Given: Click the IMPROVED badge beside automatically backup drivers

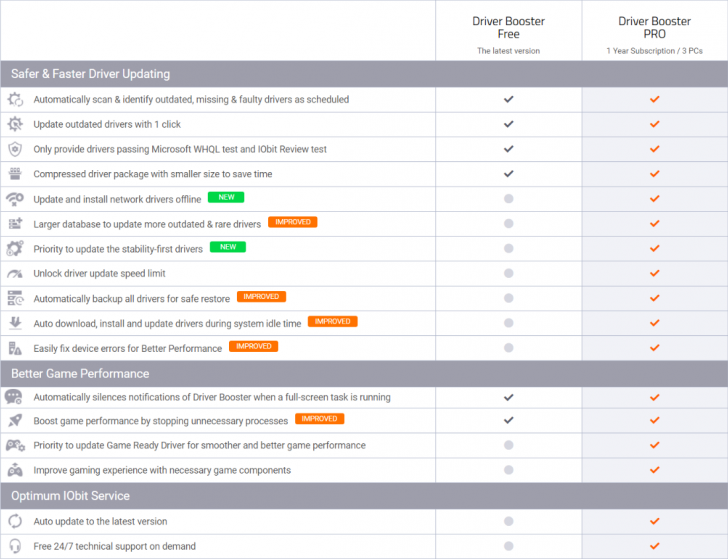Looking at the screenshot, I should tap(261, 297).
